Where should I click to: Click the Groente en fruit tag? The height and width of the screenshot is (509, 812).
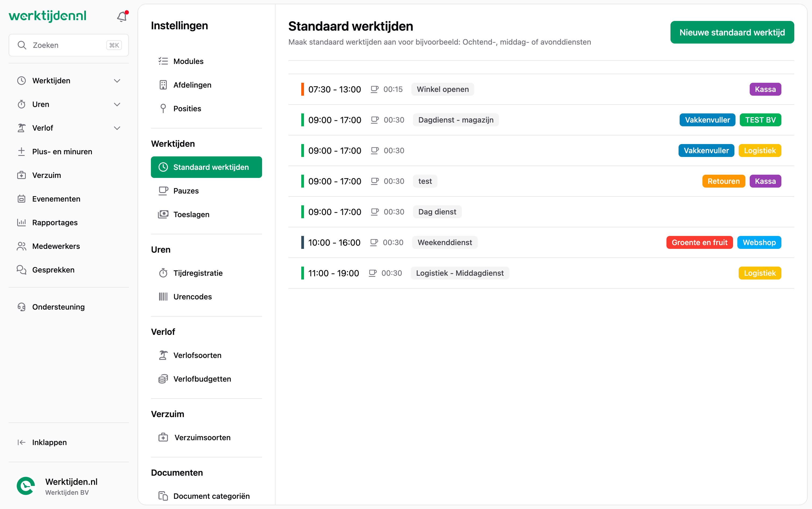click(x=699, y=242)
